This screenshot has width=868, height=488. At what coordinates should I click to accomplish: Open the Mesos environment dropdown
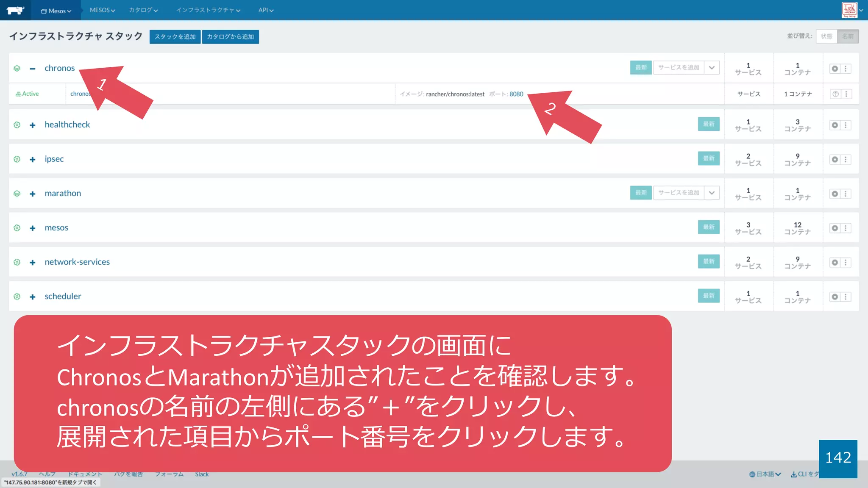coord(56,11)
